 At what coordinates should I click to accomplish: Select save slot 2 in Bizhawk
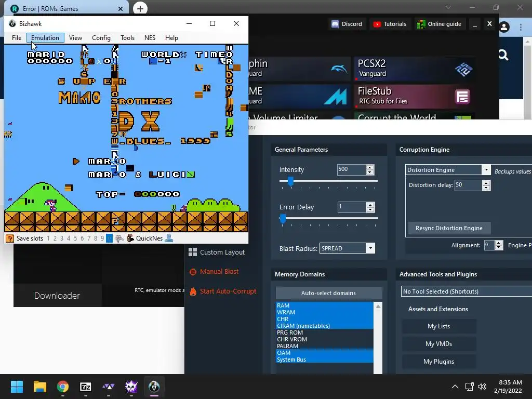pyautogui.click(x=55, y=238)
